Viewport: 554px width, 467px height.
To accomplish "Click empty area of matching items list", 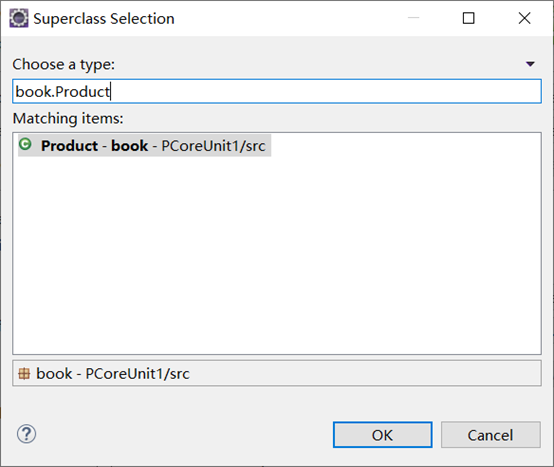I will pos(277,254).
